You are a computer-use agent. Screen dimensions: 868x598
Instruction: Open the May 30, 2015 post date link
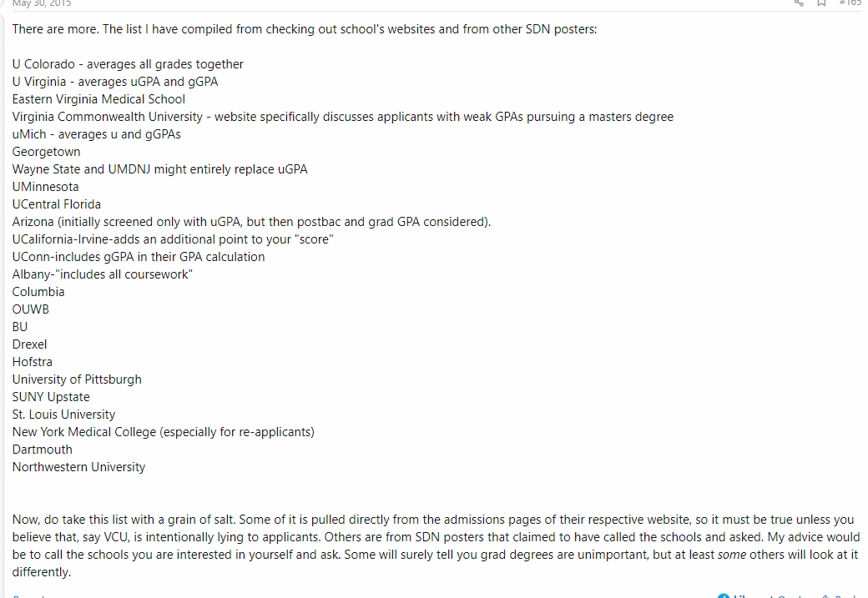coord(42,3)
